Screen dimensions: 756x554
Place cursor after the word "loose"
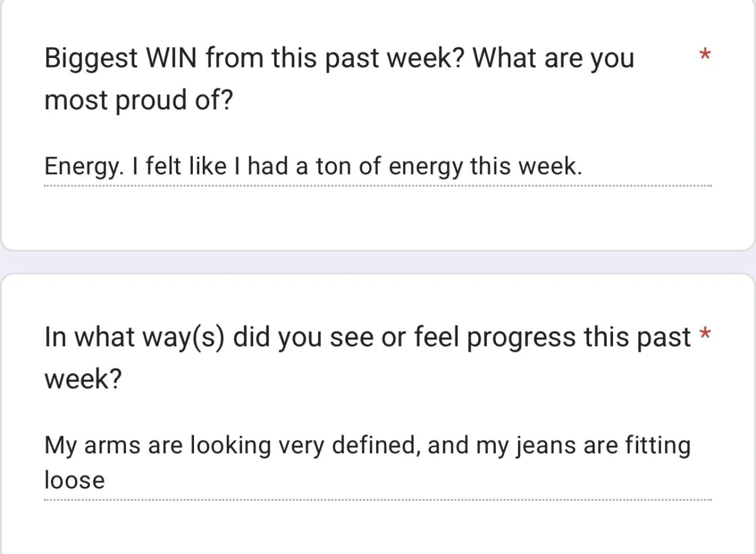coord(107,480)
